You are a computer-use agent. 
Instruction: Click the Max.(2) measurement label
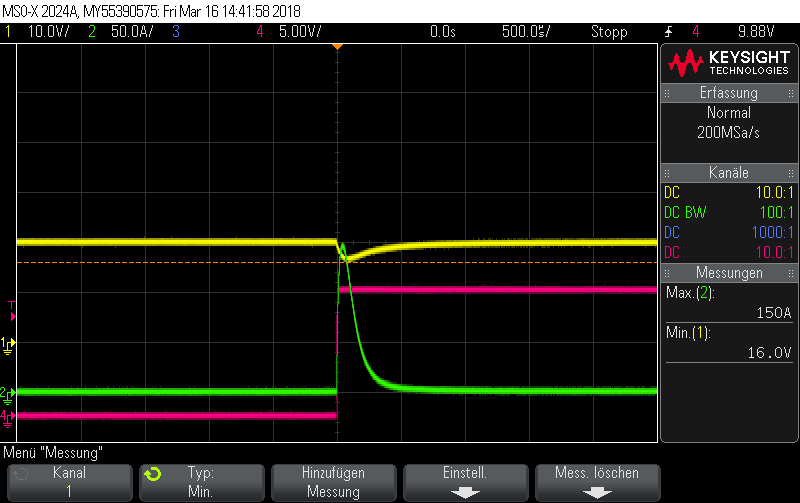[x=690, y=293]
